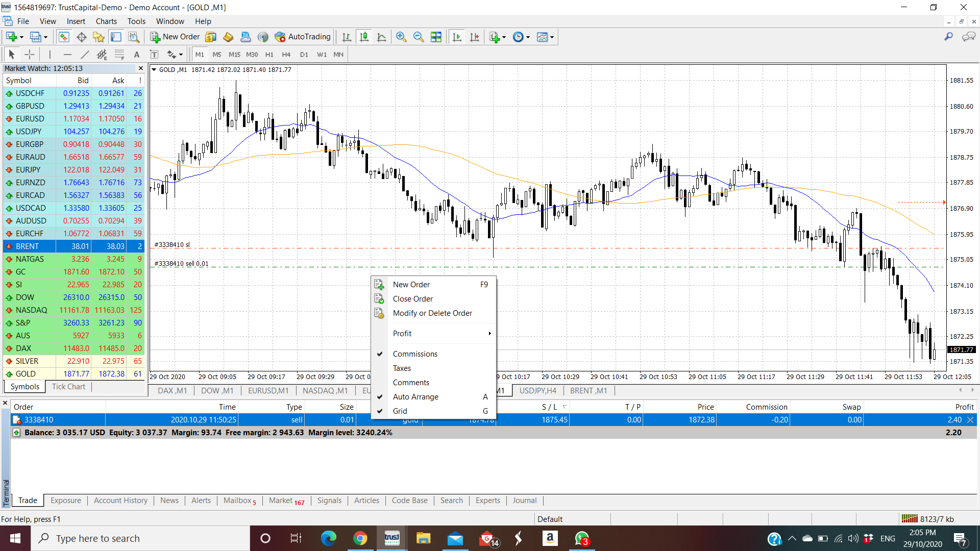Open the dropdown triangle beside GOLD,M1 title
The image size is (980, 551).
(x=154, y=69)
